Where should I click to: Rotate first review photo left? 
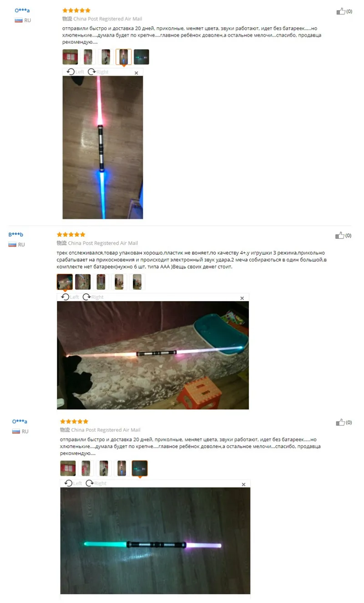coord(75,72)
